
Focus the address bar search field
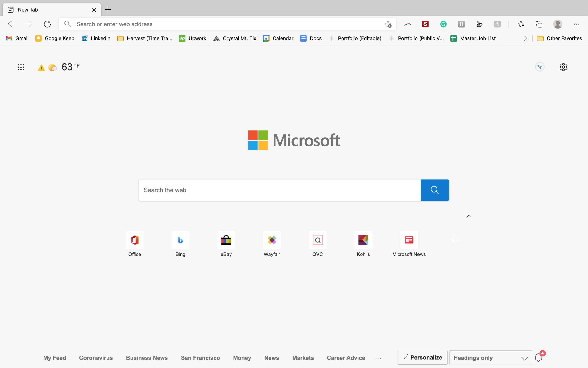[227, 24]
